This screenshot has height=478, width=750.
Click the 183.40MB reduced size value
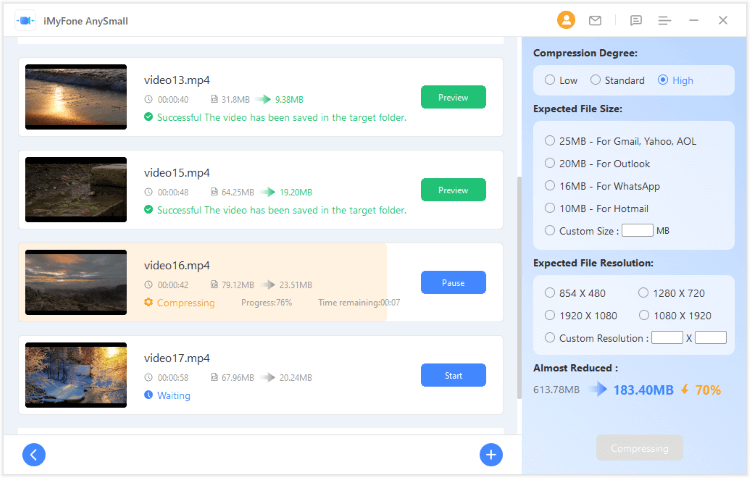click(643, 390)
